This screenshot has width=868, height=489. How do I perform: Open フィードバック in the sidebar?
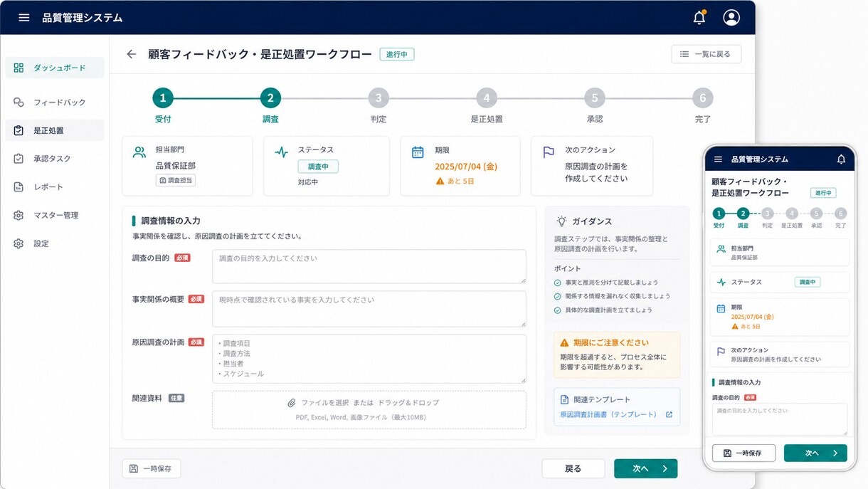click(x=55, y=102)
